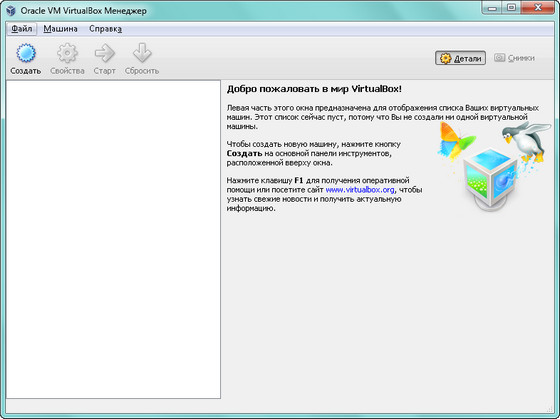Open the Машина menu
Viewport: 560px width, 419px height.
60,29
